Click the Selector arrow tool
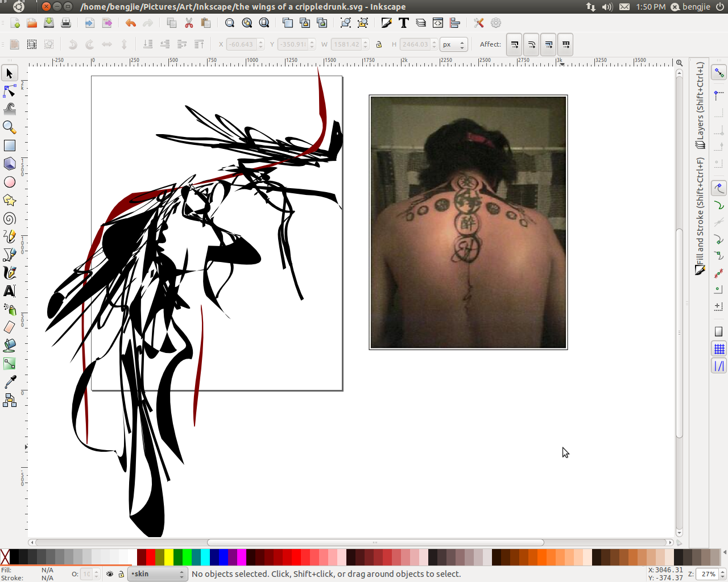 pos(10,73)
